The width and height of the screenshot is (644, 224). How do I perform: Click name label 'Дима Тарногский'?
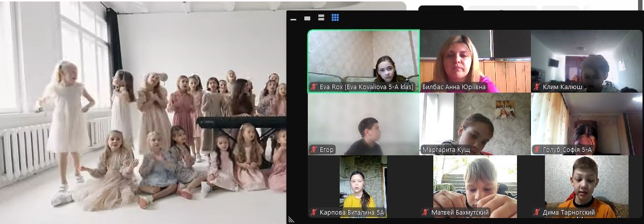coord(569,212)
